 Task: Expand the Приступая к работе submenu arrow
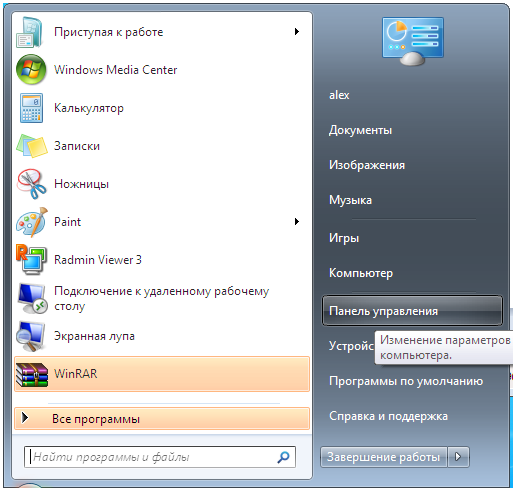pos(297,32)
